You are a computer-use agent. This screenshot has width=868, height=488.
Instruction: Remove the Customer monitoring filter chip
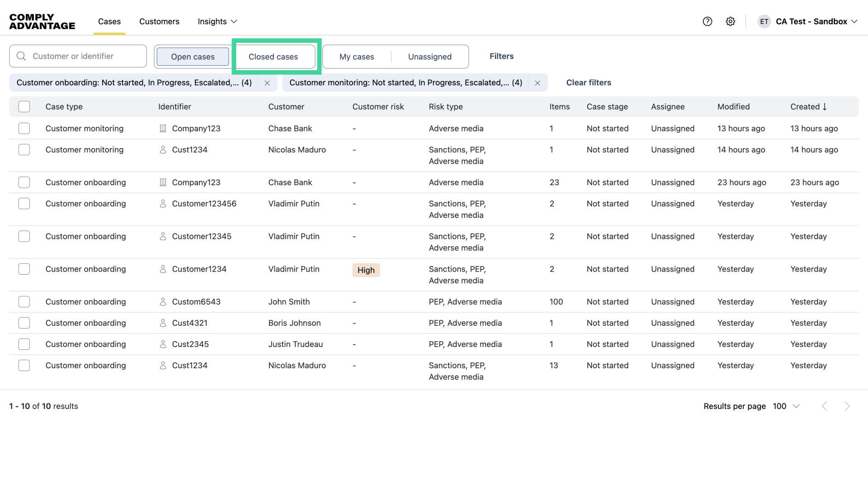[538, 83]
